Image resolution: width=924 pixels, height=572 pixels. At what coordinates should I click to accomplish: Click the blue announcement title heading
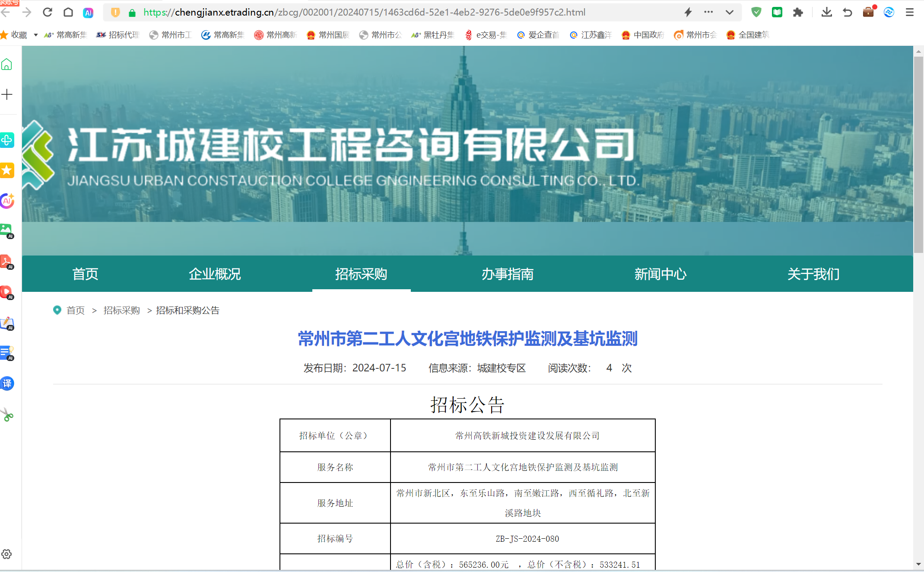coord(468,339)
